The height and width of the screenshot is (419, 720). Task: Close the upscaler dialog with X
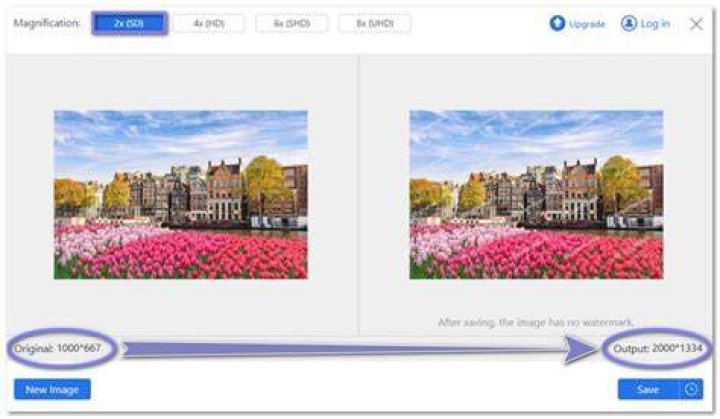pyautogui.click(x=696, y=24)
